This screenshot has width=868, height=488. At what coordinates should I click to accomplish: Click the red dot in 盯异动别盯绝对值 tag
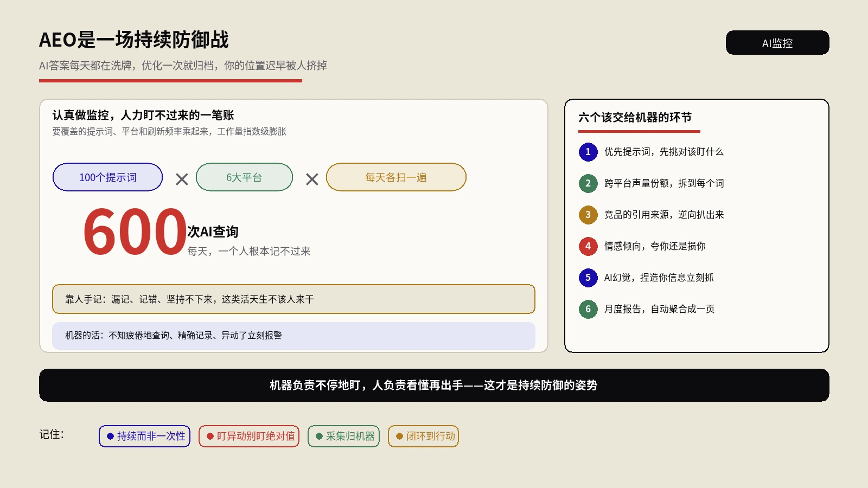tap(210, 436)
